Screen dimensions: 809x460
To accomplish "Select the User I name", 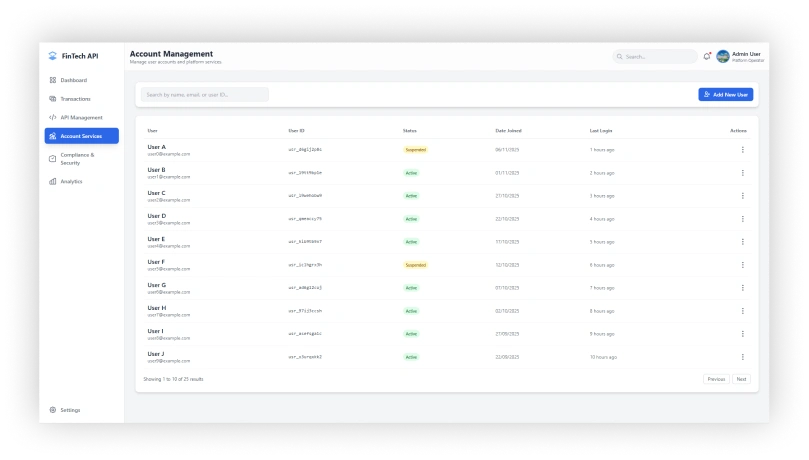I will [155, 331].
